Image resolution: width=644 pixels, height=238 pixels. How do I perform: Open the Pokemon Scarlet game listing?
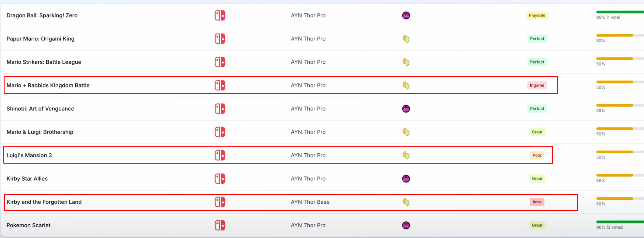pos(29,225)
